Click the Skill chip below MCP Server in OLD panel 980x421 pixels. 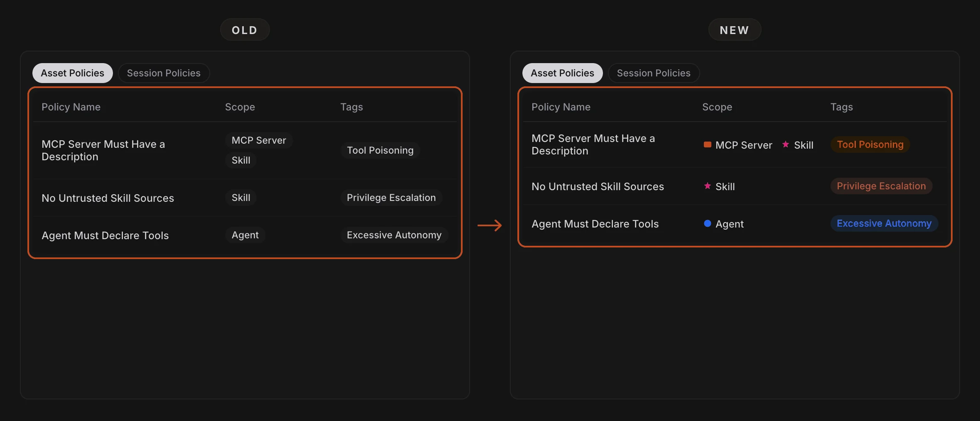point(241,160)
